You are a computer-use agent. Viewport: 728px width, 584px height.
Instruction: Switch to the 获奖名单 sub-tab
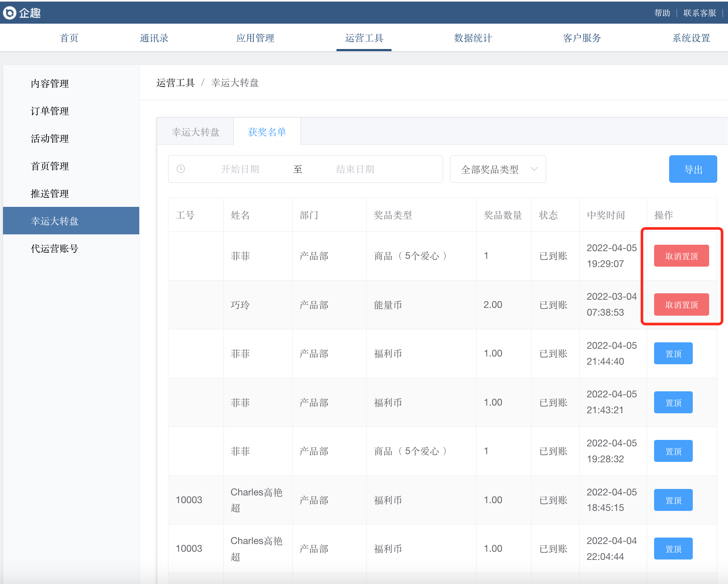[267, 132]
